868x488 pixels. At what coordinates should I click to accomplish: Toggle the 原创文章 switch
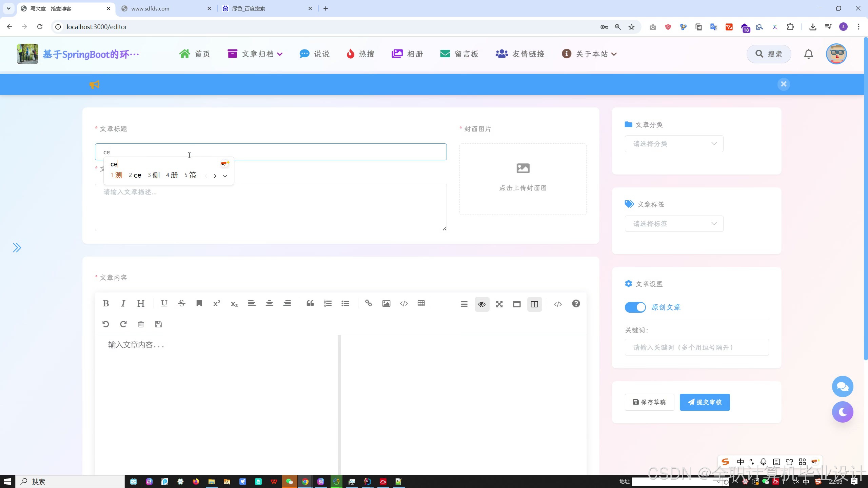[635, 307]
